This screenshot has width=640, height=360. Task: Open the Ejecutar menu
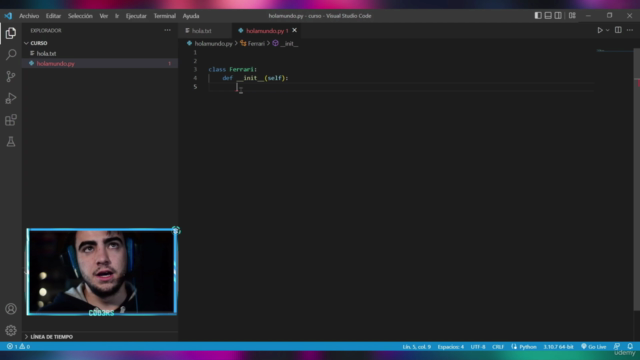click(136, 16)
